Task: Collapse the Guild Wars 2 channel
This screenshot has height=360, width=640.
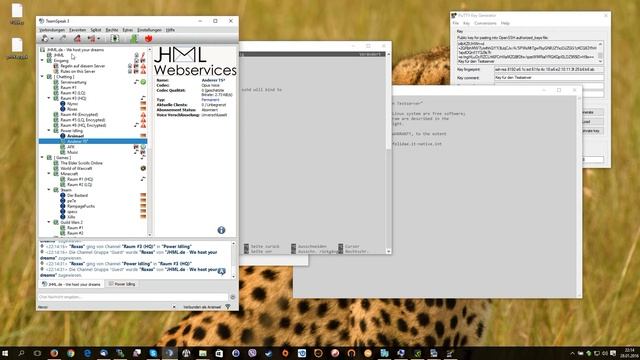Action: [49, 222]
